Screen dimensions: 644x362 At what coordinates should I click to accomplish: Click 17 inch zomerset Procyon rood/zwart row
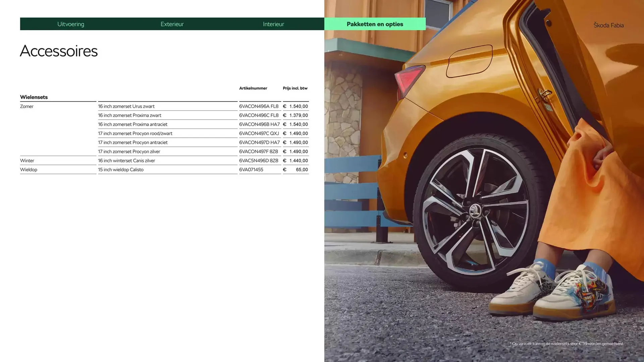coord(135,133)
